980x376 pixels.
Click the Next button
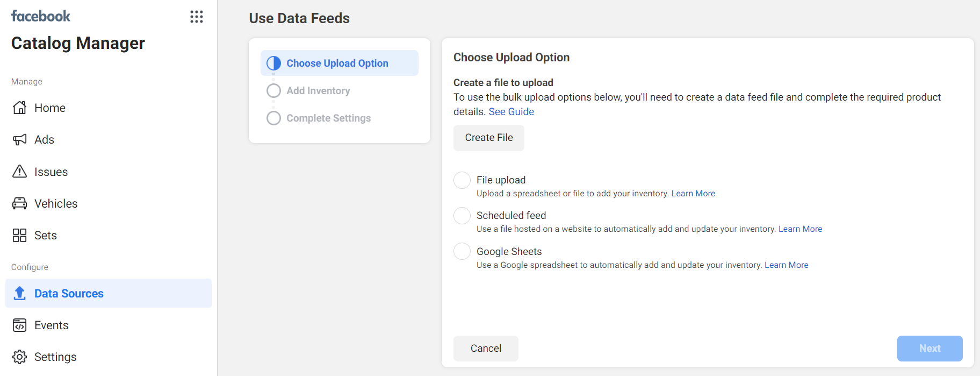(x=929, y=349)
